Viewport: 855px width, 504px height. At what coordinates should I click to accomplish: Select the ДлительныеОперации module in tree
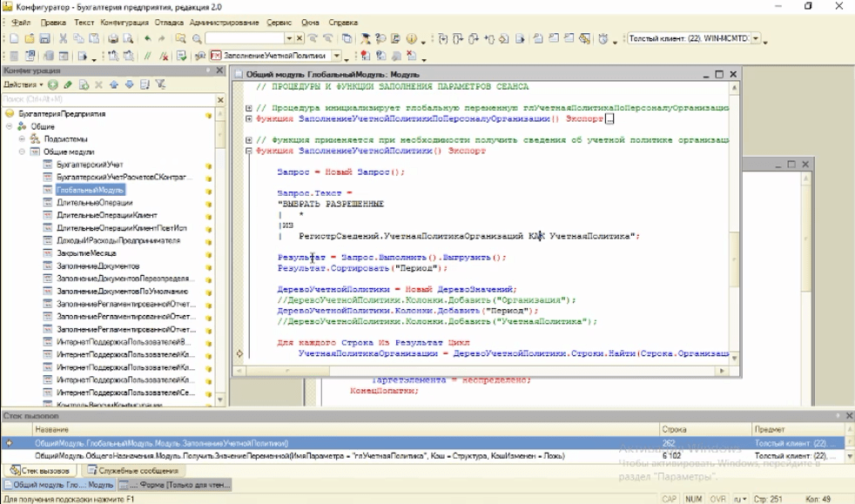(x=95, y=203)
